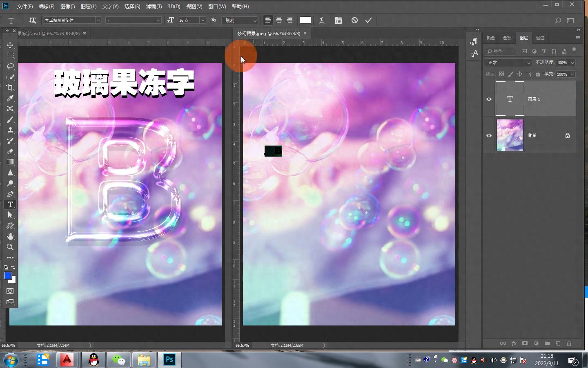Hide the 图层 1 text layer
Image resolution: width=588 pixels, height=368 pixels.
point(489,99)
